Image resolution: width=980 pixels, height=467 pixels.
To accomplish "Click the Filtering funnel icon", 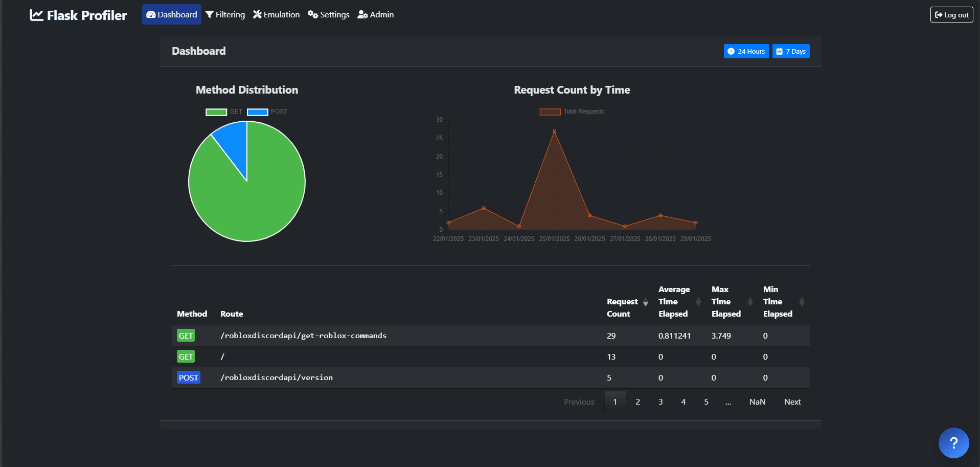I will click(x=209, y=14).
